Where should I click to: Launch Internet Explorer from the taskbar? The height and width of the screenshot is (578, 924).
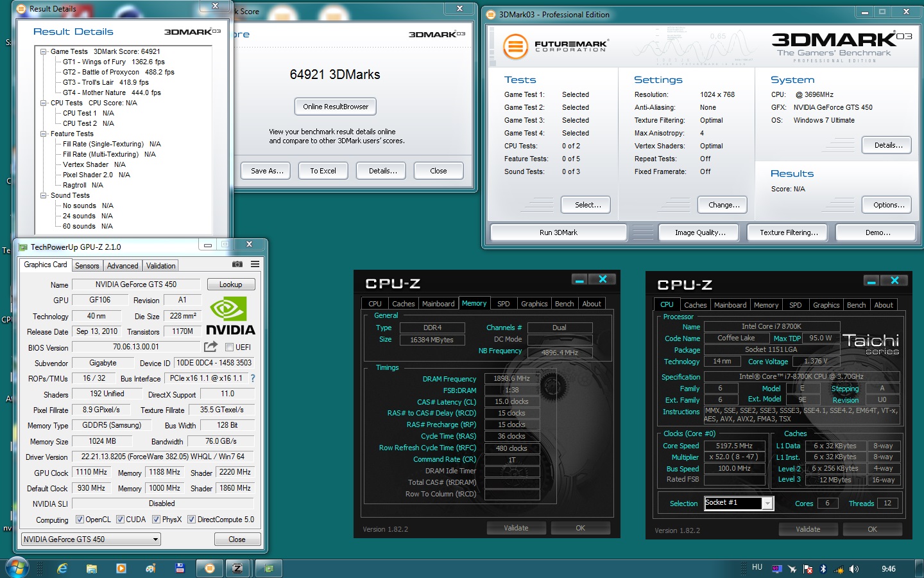[x=62, y=568]
